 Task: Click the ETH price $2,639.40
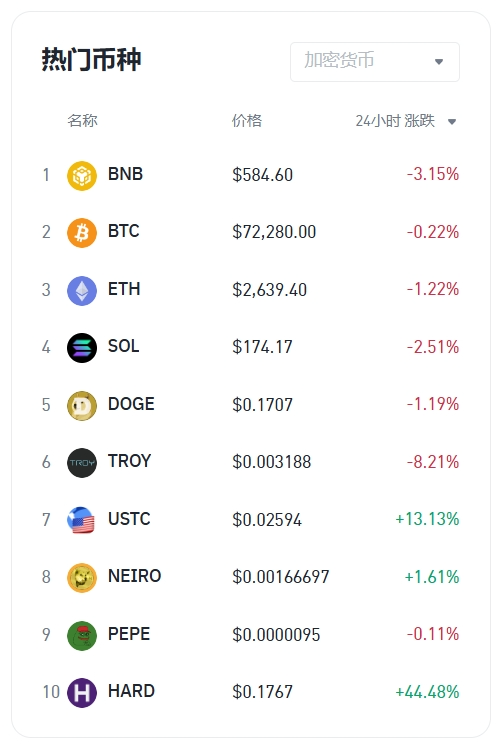pyautogui.click(x=269, y=290)
